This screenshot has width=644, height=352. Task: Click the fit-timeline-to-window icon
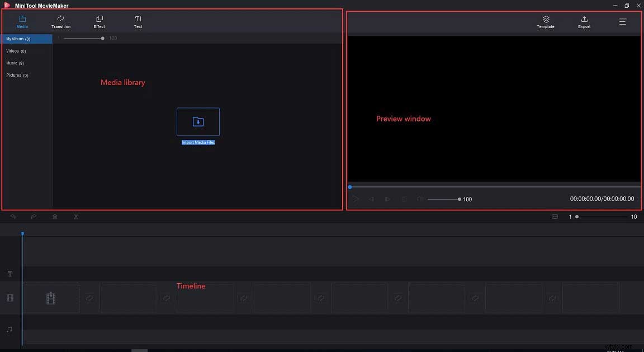point(554,216)
